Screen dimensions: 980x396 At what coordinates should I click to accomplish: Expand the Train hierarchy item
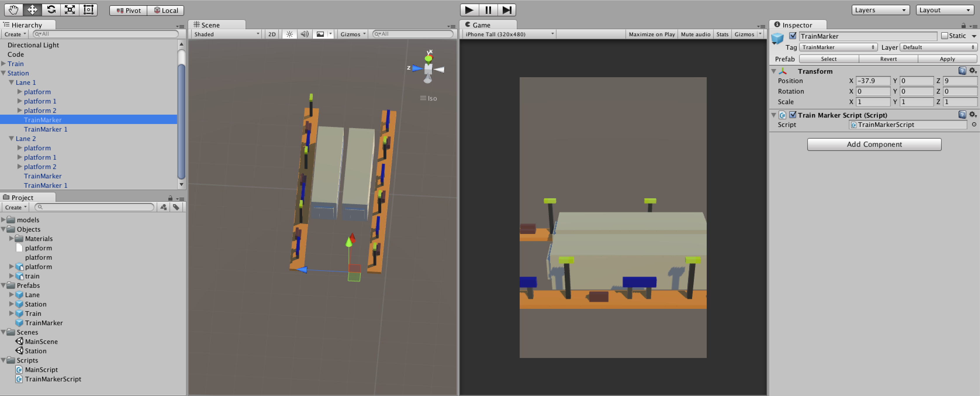(x=4, y=63)
